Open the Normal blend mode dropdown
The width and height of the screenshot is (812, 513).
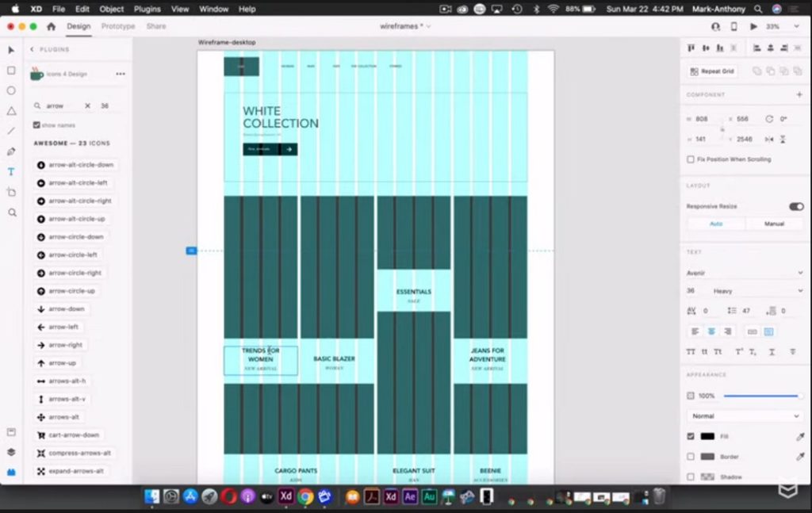pyautogui.click(x=744, y=415)
